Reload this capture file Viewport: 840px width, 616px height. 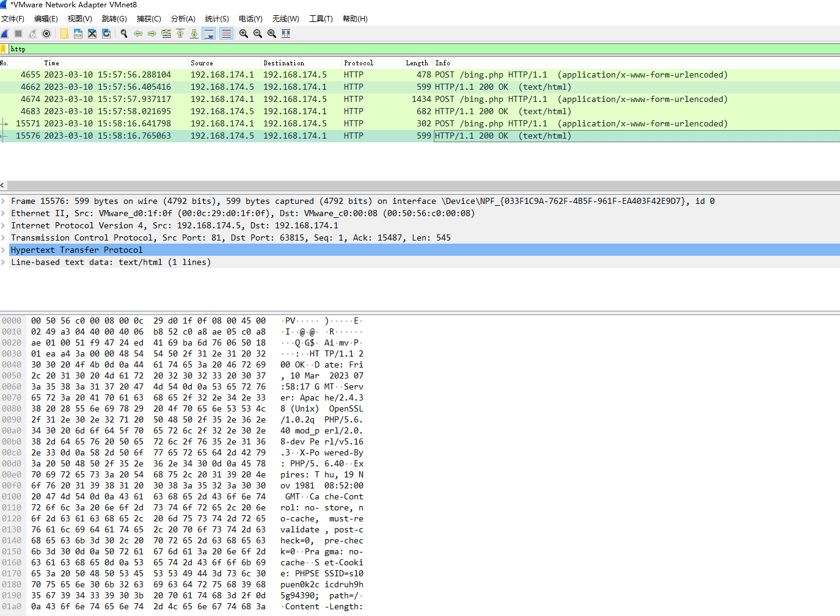click(x=106, y=34)
